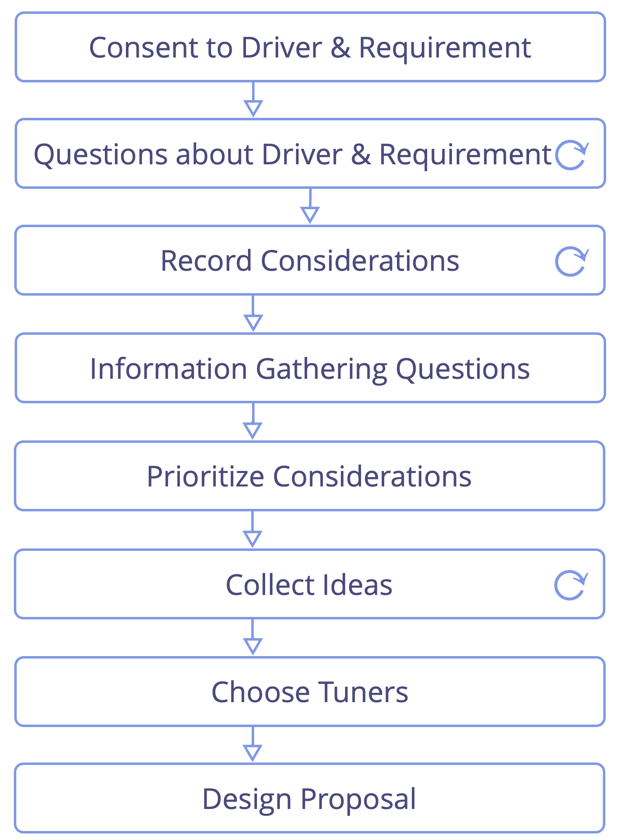Click arrowhead pointing into Information Gathering Questions
The image size is (620, 840).
(x=253, y=323)
